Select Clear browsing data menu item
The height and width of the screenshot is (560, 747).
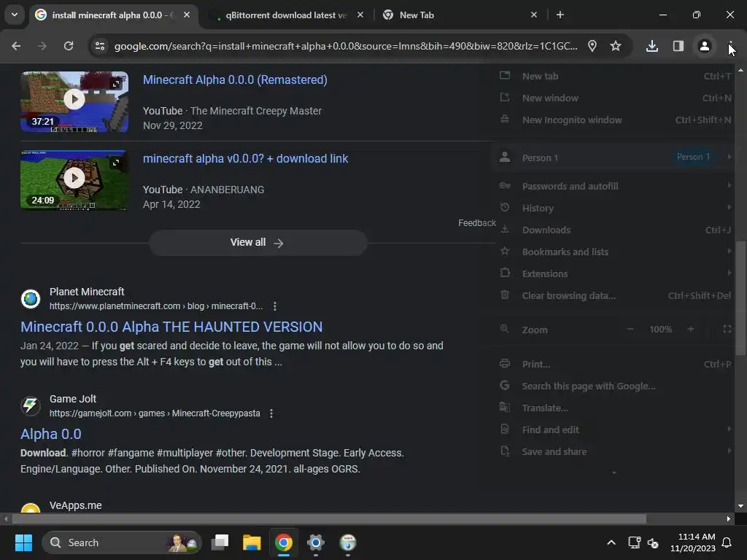pos(614,296)
